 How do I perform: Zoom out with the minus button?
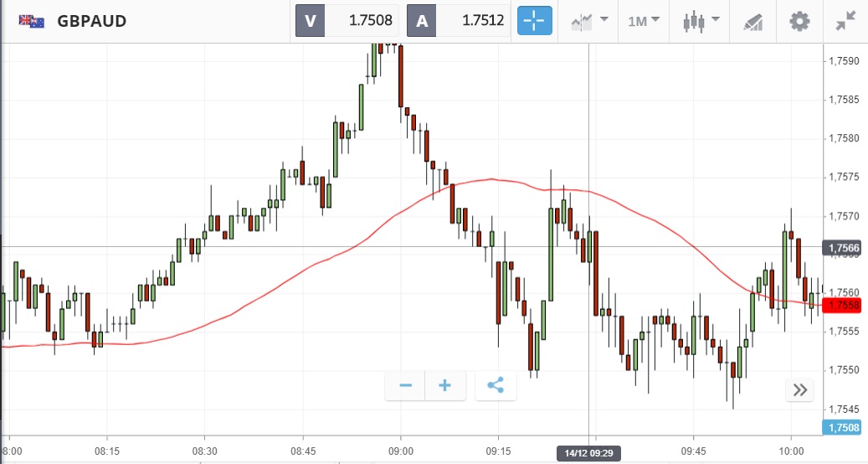point(405,385)
